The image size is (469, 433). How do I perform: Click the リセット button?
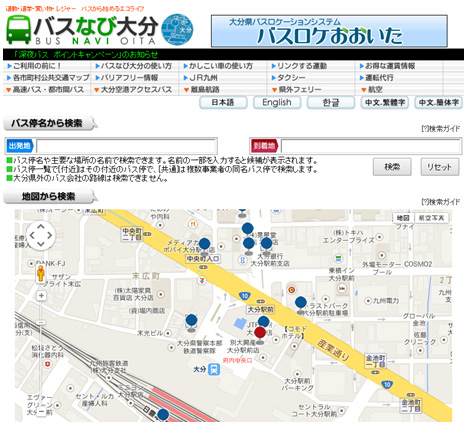click(x=440, y=167)
